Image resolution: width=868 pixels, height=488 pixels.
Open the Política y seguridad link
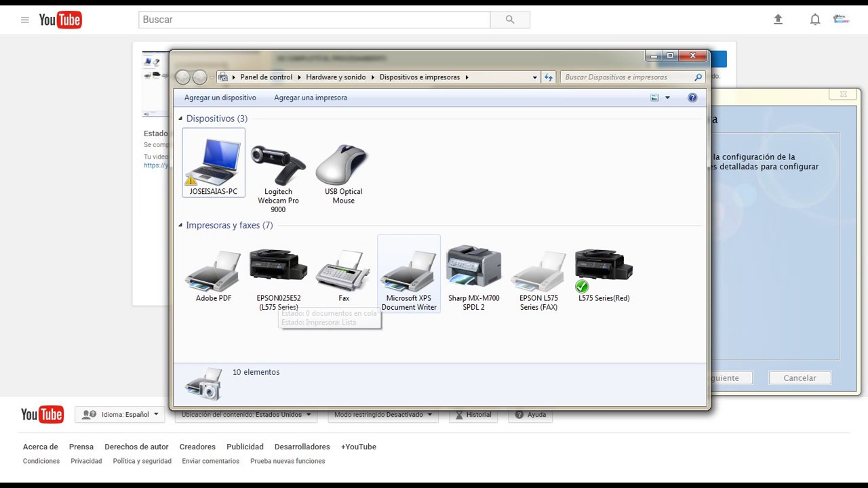click(142, 461)
